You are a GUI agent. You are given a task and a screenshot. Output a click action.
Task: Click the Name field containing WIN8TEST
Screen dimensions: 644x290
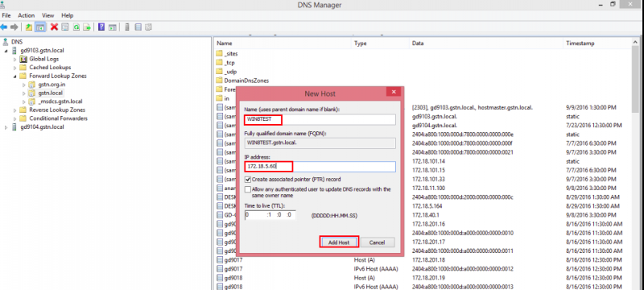[x=320, y=119]
